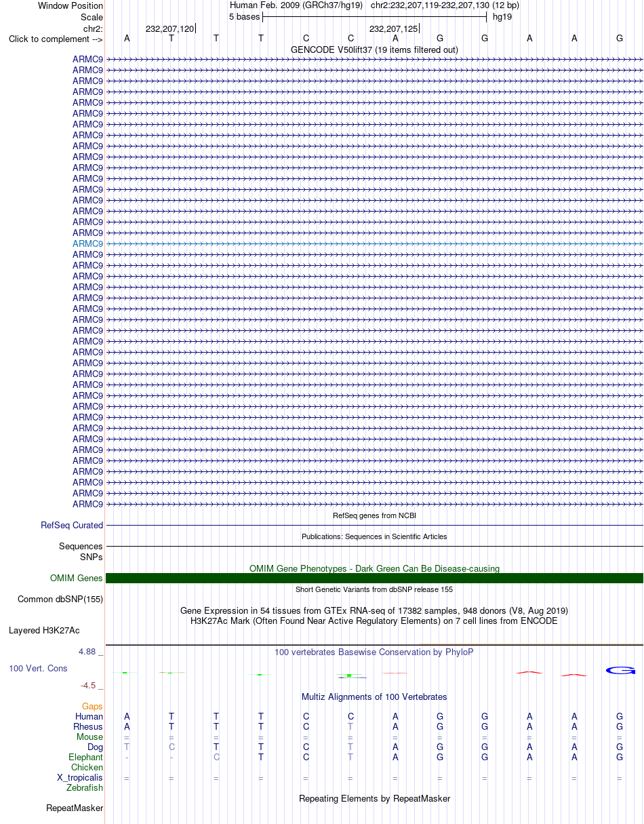
Task: Click the "Common dbSNP(155)" track label
Action: click(60, 599)
